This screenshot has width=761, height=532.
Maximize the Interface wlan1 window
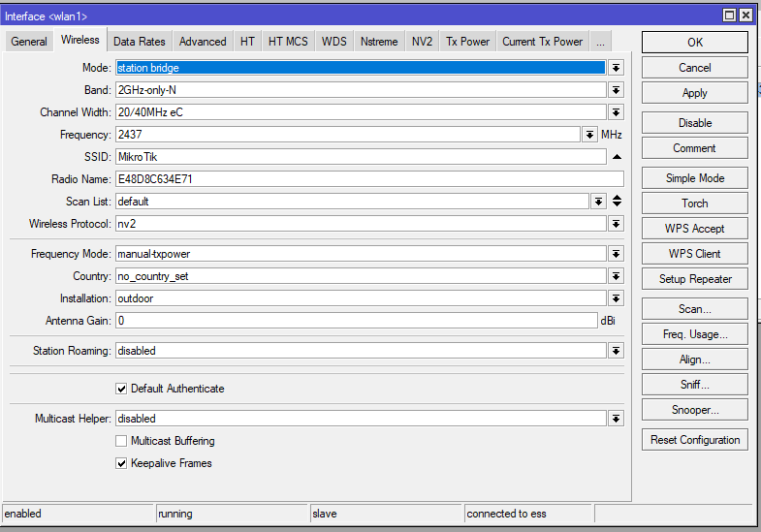coord(729,16)
